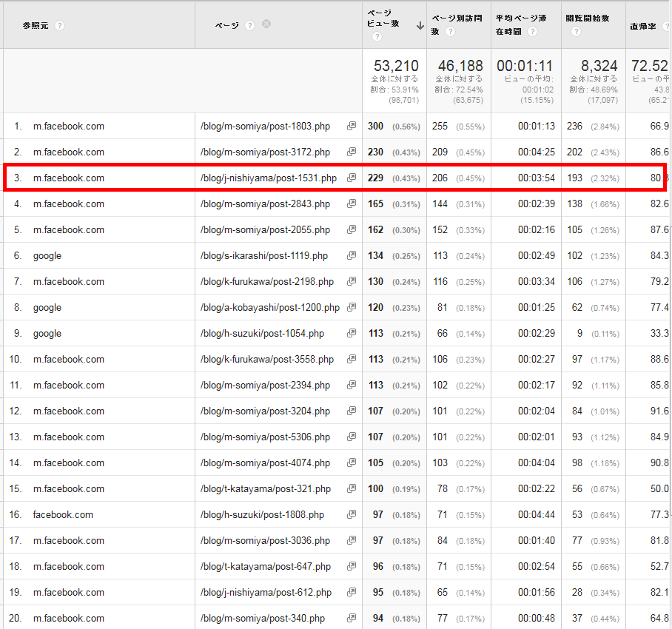Viewport: 672px width, 629px height.
Task: Click the help icon next to 参照元
Action: pyautogui.click(x=60, y=26)
